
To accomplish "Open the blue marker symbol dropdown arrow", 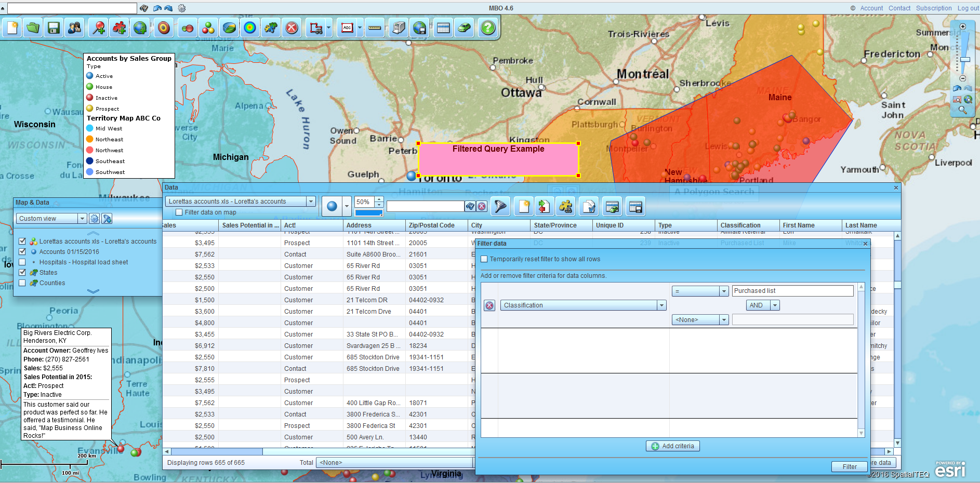I will pyautogui.click(x=347, y=206).
